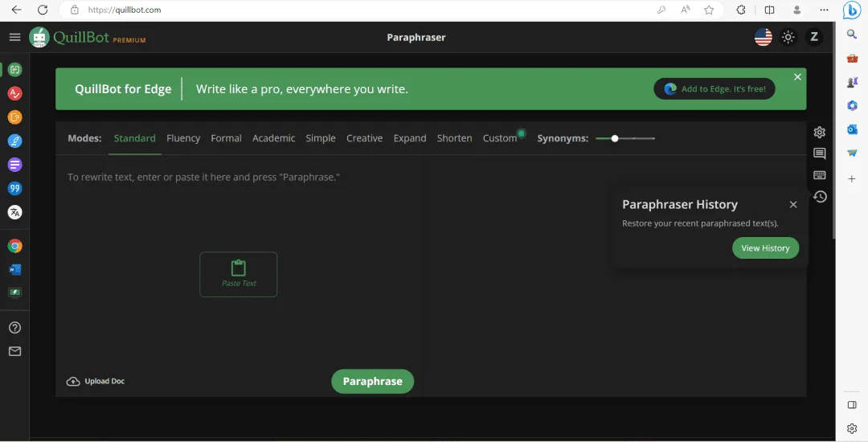Change language via US flag icon
Viewport: 868px width, 442px height.
[x=764, y=37]
